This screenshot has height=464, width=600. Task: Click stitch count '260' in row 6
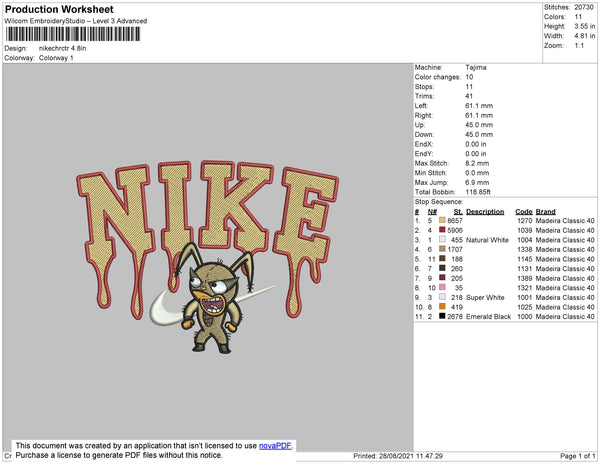pos(457,269)
